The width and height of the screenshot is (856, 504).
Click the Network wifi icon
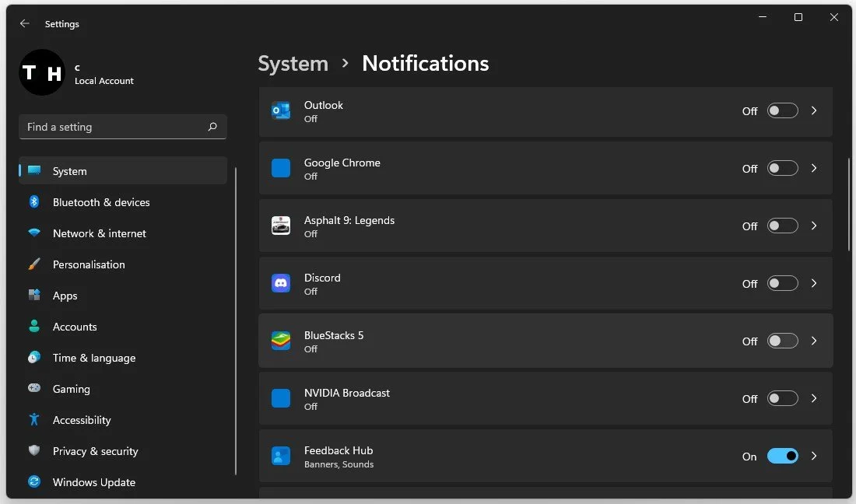33,233
